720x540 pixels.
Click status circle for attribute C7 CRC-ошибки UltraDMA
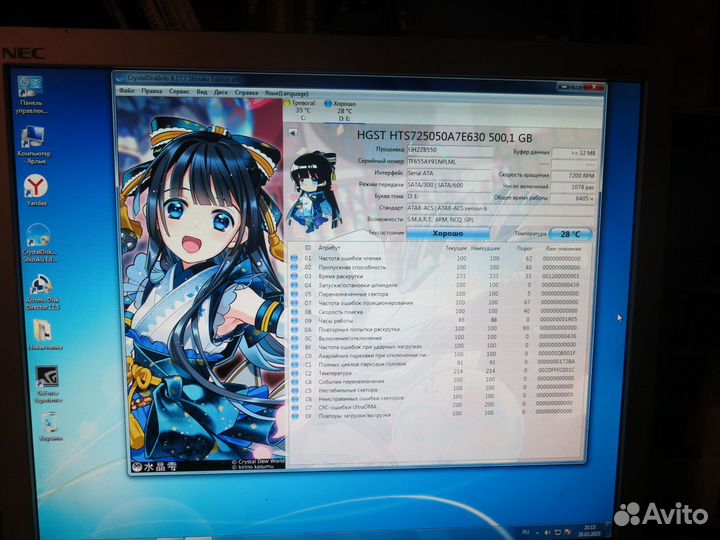point(294,408)
